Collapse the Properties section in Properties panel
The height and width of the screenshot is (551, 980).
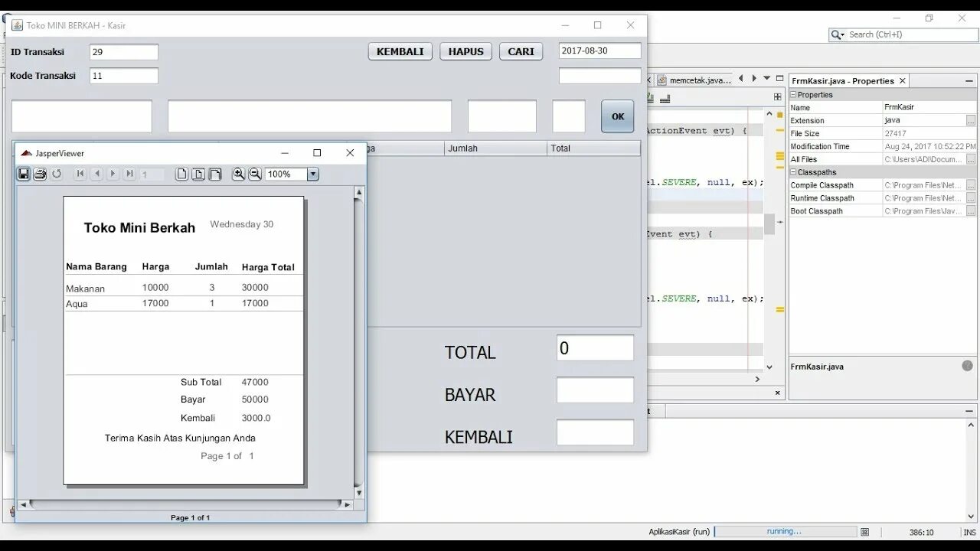(x=794, y=95)
